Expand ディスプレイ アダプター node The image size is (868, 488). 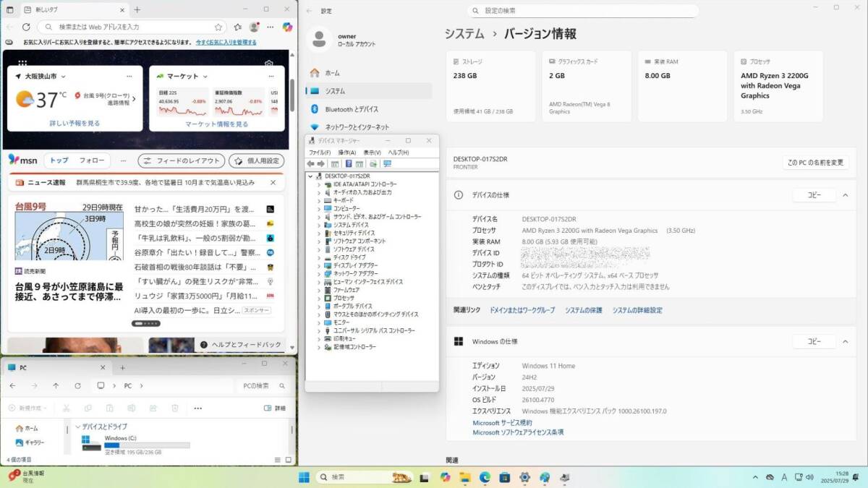click(318, 265)
